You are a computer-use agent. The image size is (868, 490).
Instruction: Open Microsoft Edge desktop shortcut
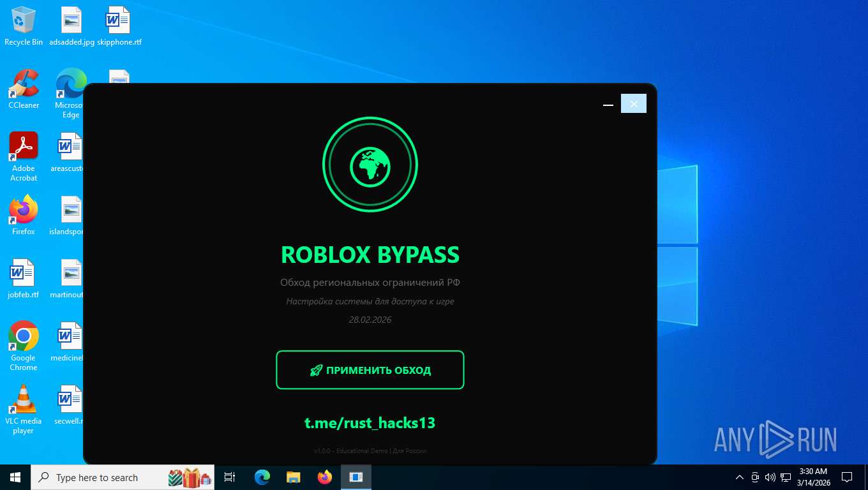tap(70, 93)
